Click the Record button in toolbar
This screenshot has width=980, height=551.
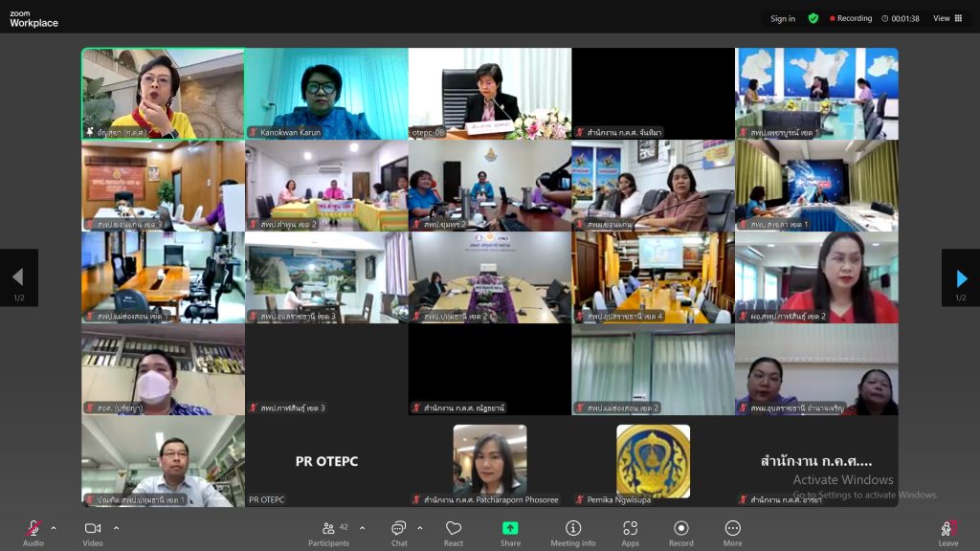(x=680, y=532)
